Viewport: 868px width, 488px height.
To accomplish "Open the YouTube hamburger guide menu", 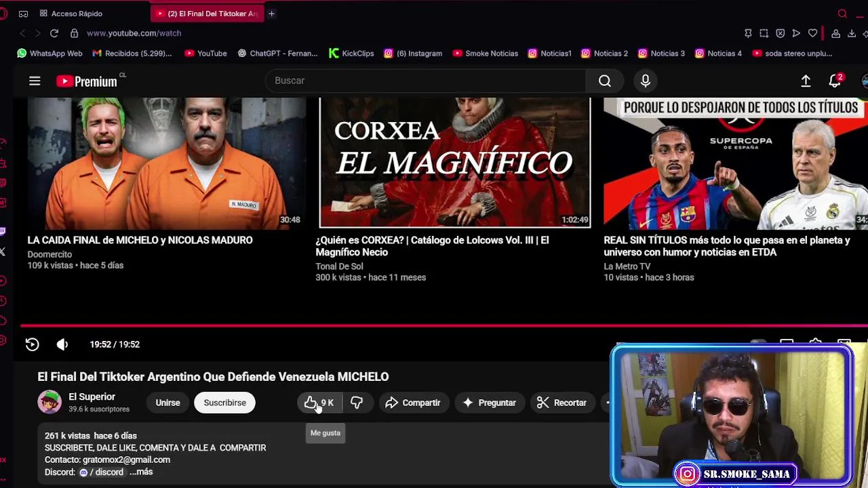I will point(35,81).
